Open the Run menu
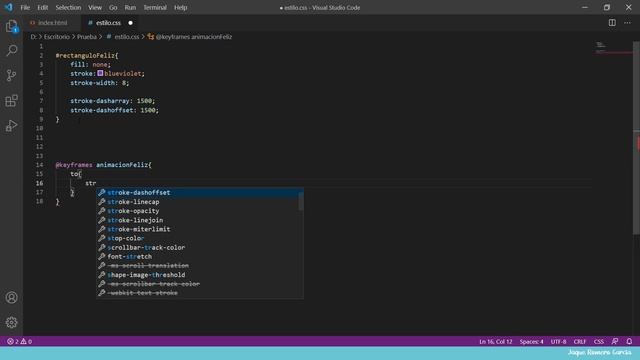Image resolution: width=640 pixels, height=360 pixels. point(130,7)
